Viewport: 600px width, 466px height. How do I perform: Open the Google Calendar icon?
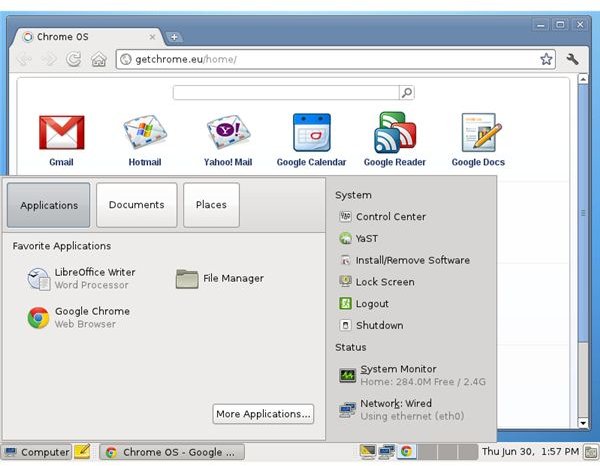coord(312,132)
